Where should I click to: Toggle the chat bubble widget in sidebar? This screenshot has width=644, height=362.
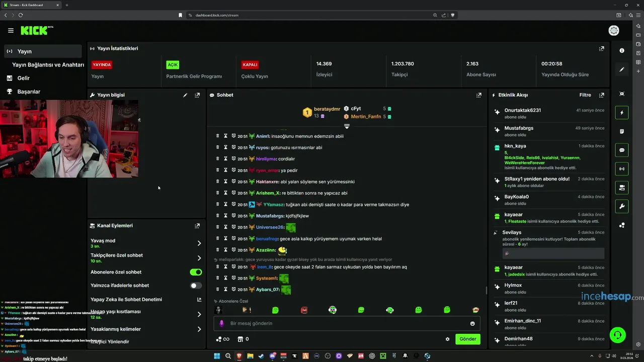(622, 150)
